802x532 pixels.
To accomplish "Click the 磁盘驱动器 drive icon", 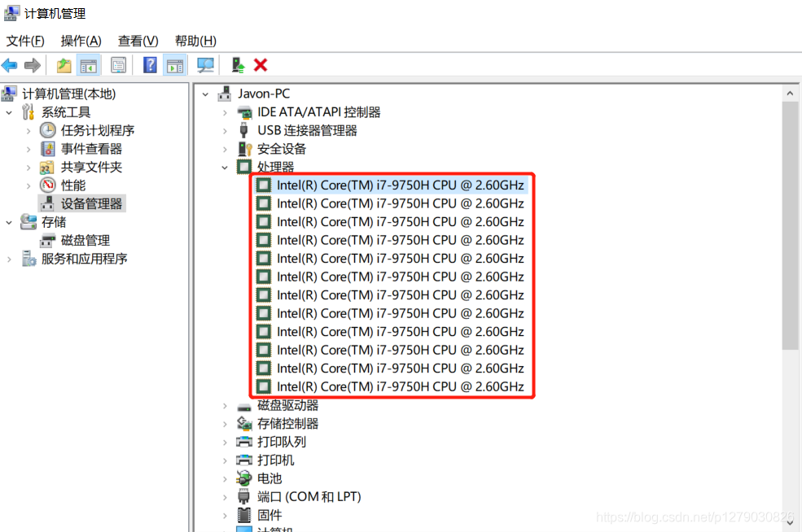I will pos(244,408).
